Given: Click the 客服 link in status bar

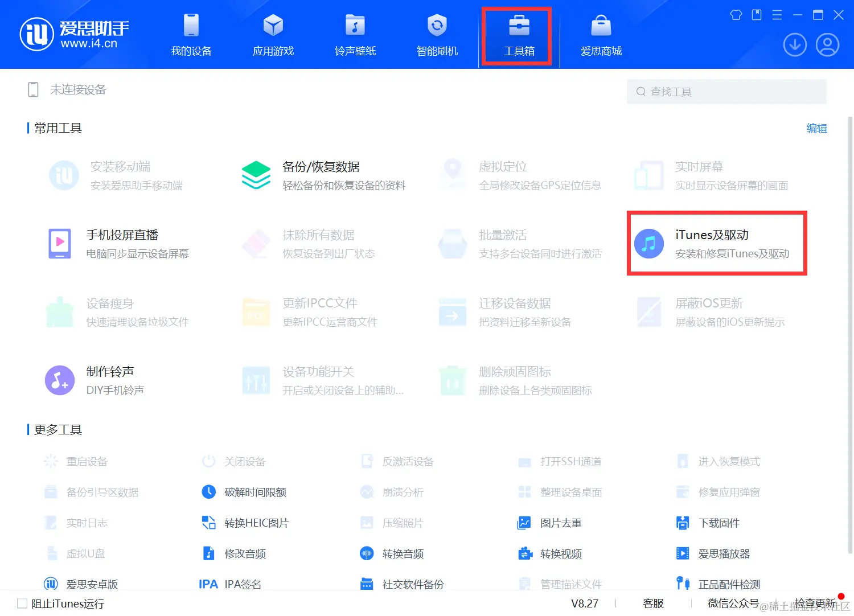Looking at the screenshot, I should point(653,603).
